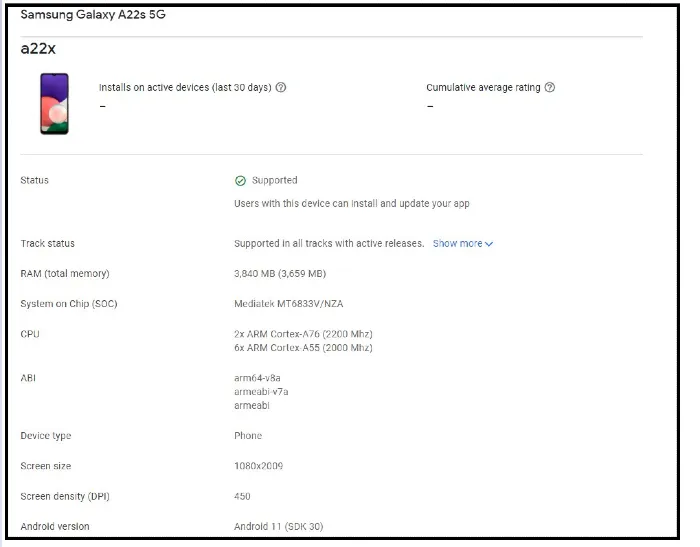
Task: Click the 1080x2009 screen size value
Action: (258, 466)
